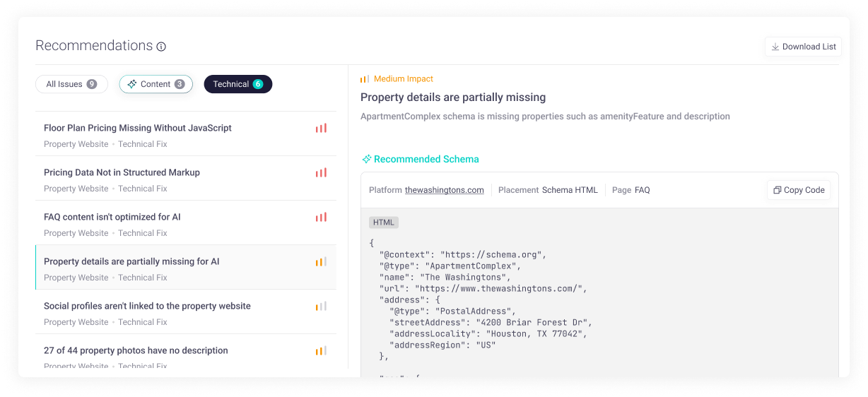The width and height of the screenshot is (868, 397).
Task: Copy the schema code
Action: pos(799,190)
